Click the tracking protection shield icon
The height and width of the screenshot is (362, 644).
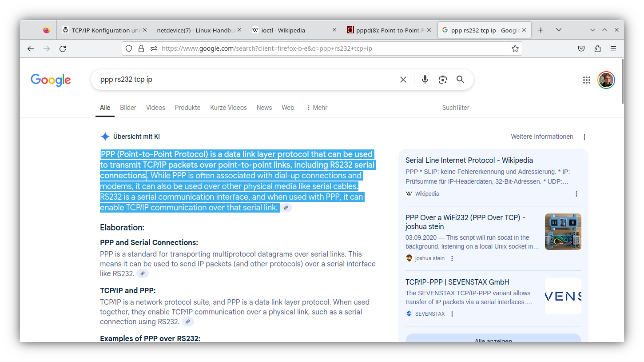(x=128, y=48)
